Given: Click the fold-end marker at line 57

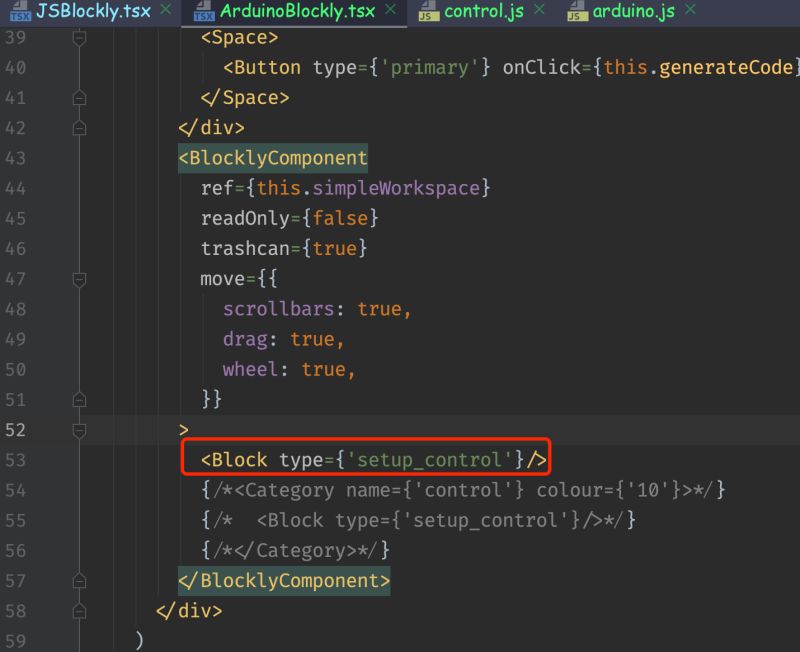Looking at the screenshot, I should click(81, 581).
